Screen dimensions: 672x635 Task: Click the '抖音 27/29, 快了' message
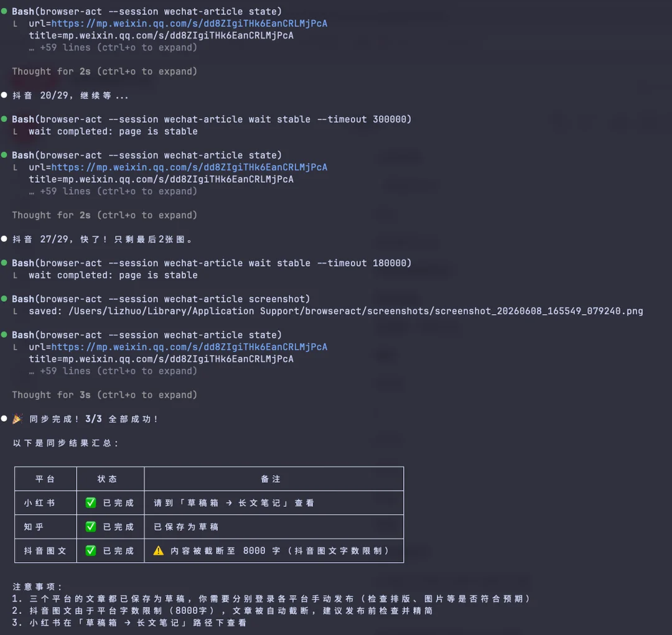point(102,239)
